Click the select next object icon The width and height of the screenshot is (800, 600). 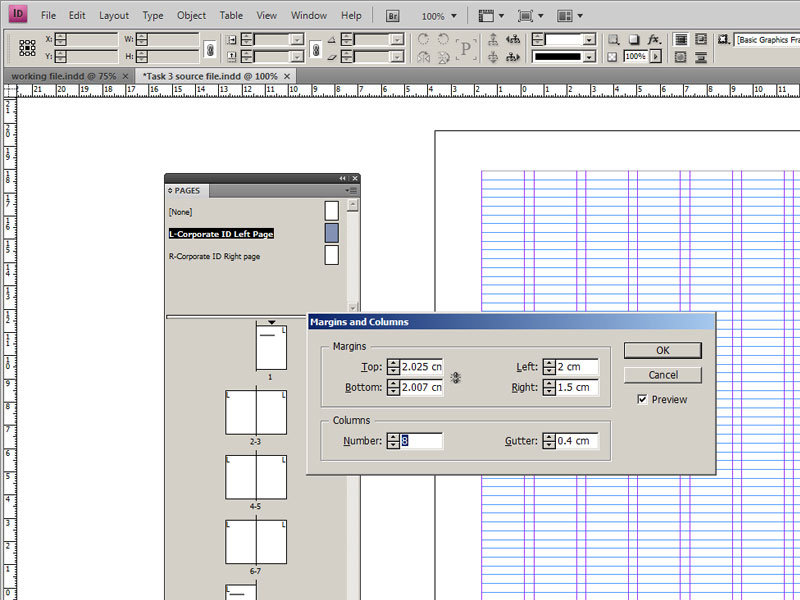tap(513, 57)
